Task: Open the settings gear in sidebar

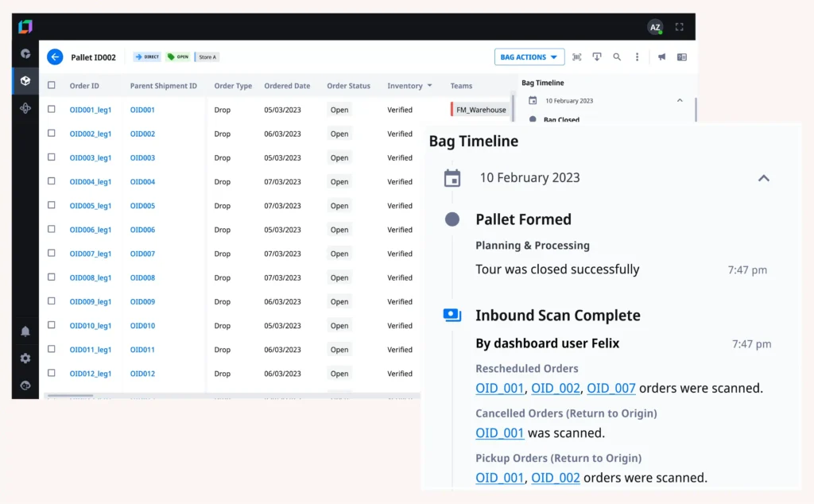Action: click(x=25, y=359)
